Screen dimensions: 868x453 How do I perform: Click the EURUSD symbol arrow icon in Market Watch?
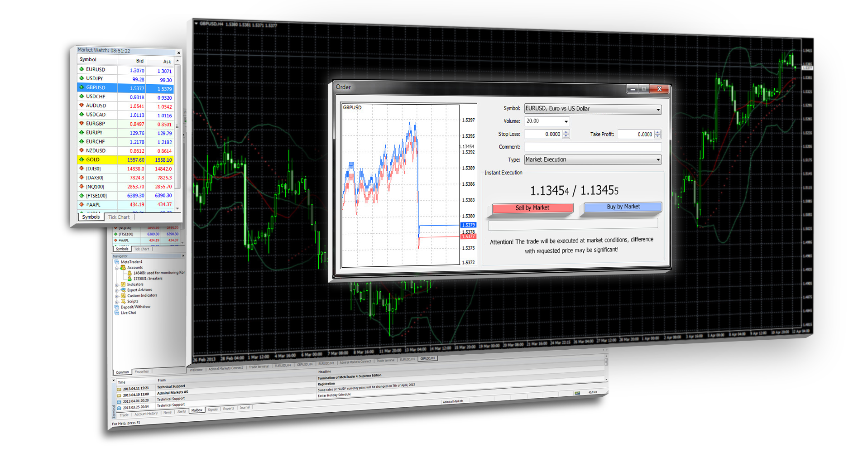point(82,69)
